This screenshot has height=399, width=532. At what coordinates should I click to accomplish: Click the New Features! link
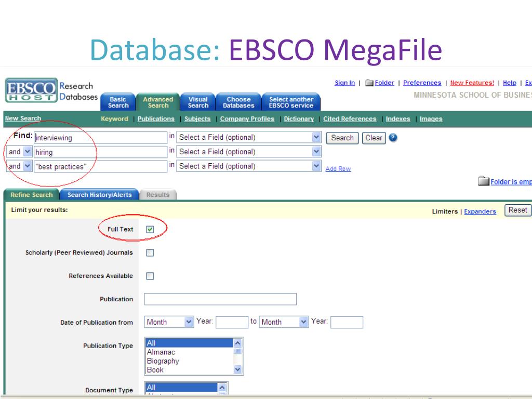[472, 83]
